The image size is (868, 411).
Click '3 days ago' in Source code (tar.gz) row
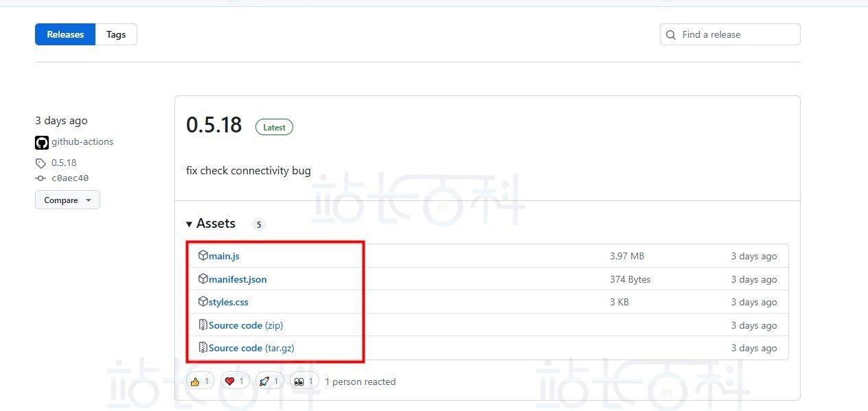pyautogui.click(x=754, y=348)
